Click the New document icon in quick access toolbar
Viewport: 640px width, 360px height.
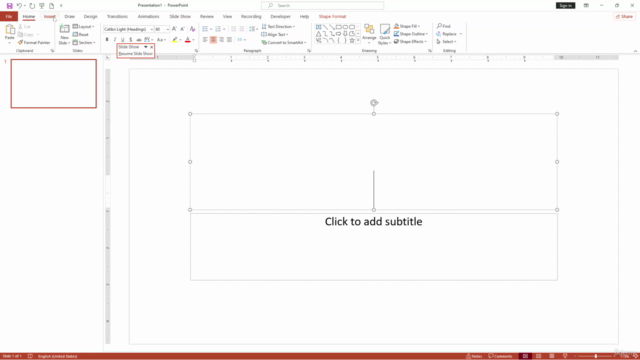(51, 6)
